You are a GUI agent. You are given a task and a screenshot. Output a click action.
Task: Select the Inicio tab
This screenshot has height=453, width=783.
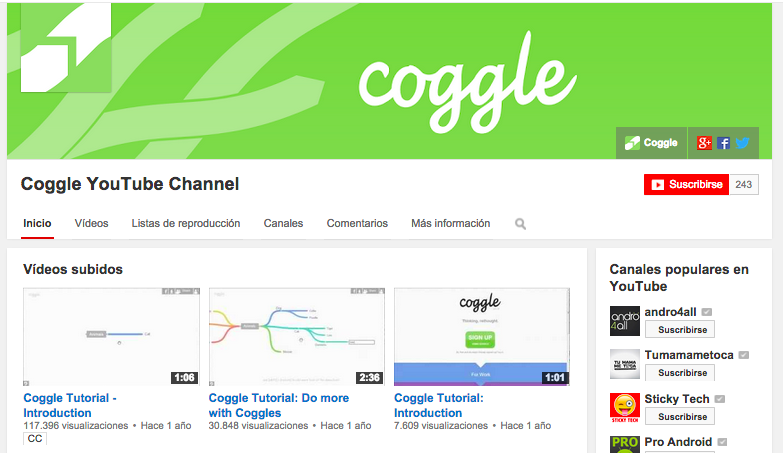[x=37, y=223]
